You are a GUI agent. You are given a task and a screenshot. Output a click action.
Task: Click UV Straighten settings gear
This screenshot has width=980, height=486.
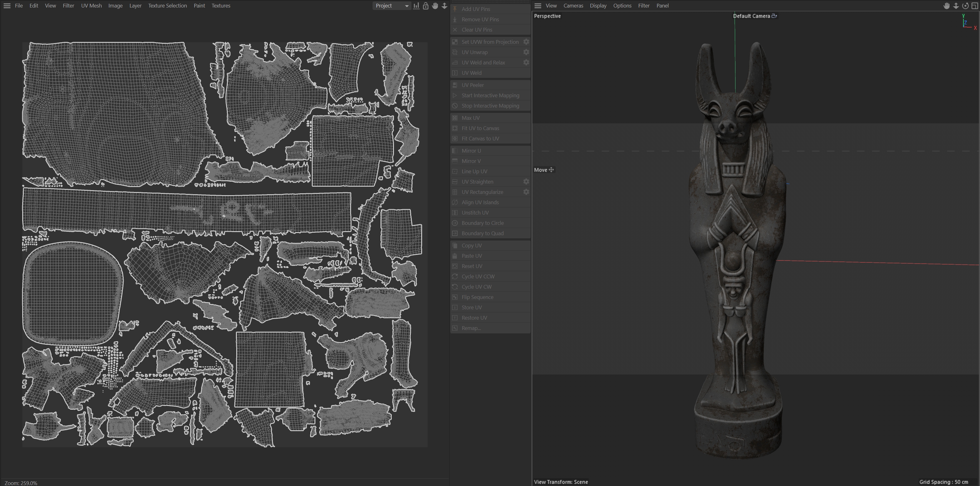tap(526, 182)
